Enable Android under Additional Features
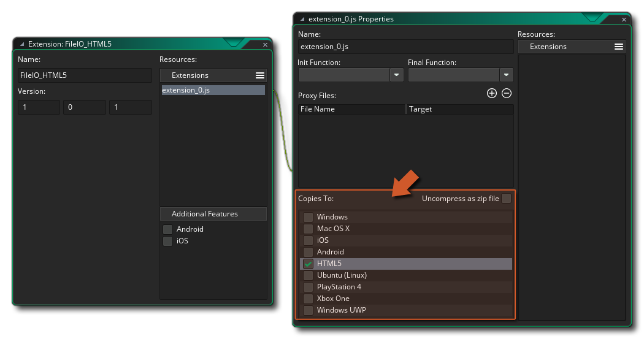The width and height of the screenshot is (644, 339). pyautogui.click(x=167, y=229)
